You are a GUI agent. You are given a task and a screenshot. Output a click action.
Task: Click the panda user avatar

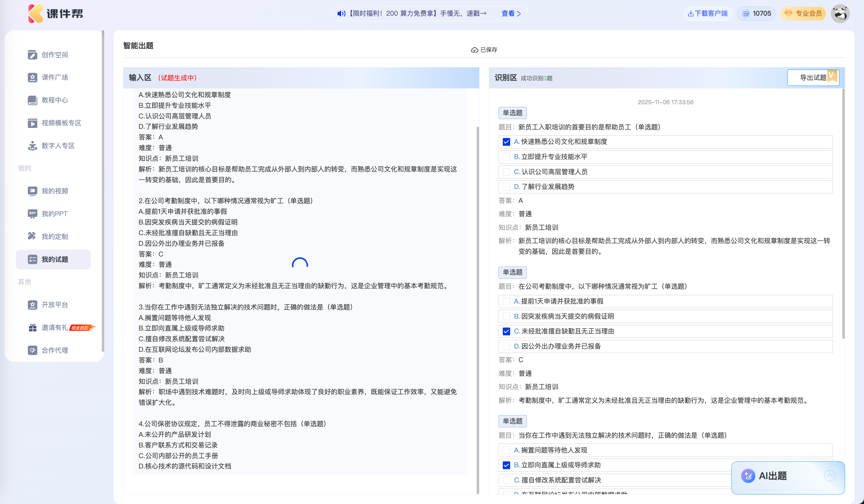pyautogui.click(x=840, y=14)
